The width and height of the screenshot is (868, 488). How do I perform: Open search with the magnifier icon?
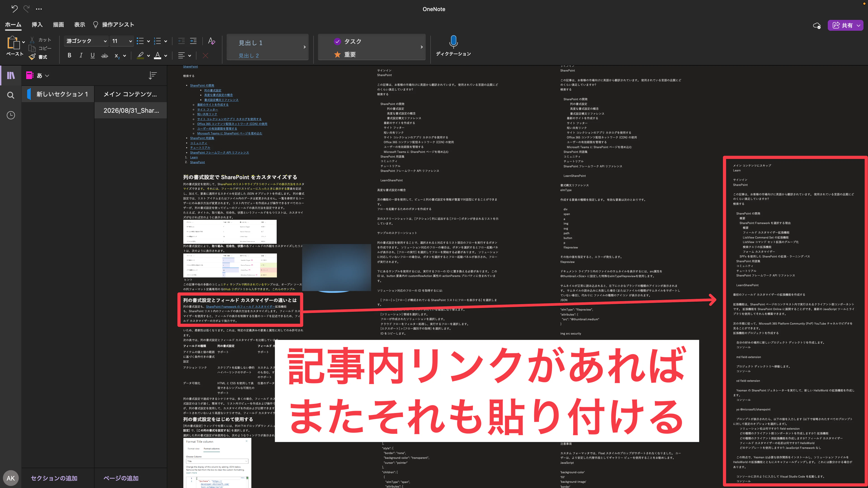11,95
